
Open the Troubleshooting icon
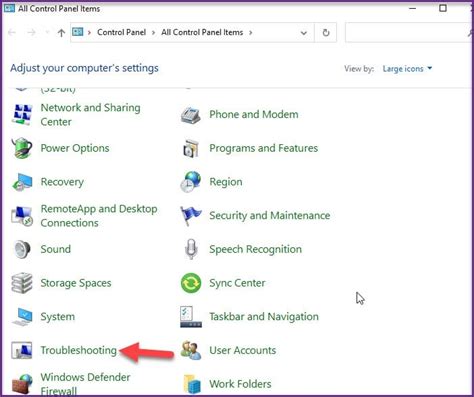(22, 350)
